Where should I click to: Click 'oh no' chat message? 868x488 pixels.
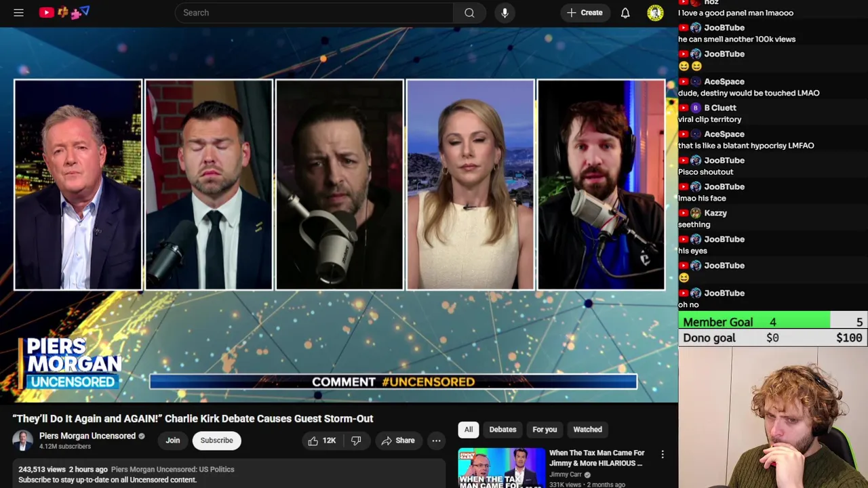pos(688,305)
